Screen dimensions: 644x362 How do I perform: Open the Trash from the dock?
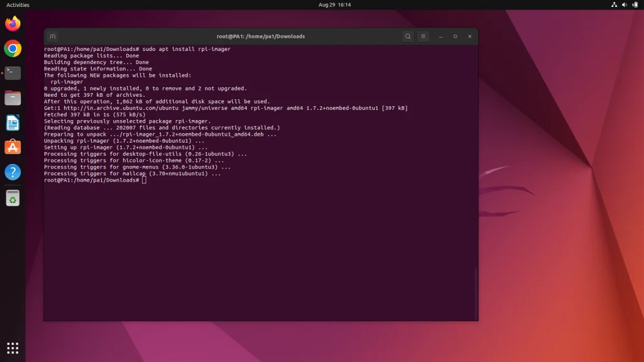click(13, 198)
